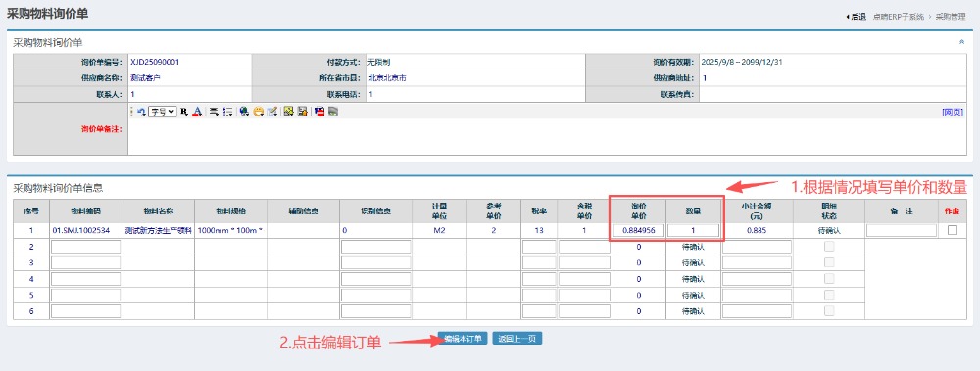980x371 pixels.
Task: Click the list formatting icon
Action: pos(228,112)
